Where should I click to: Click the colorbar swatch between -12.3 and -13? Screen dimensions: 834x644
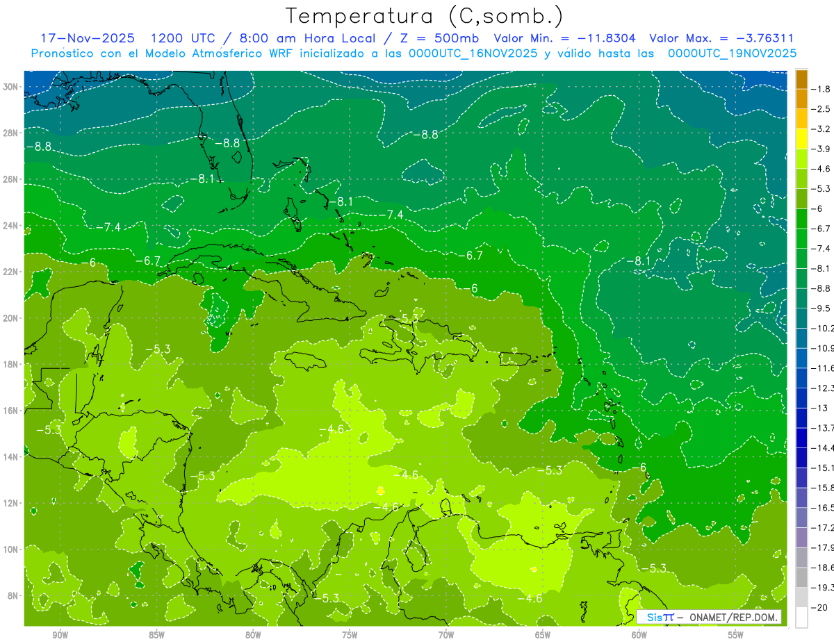[801, 397]
